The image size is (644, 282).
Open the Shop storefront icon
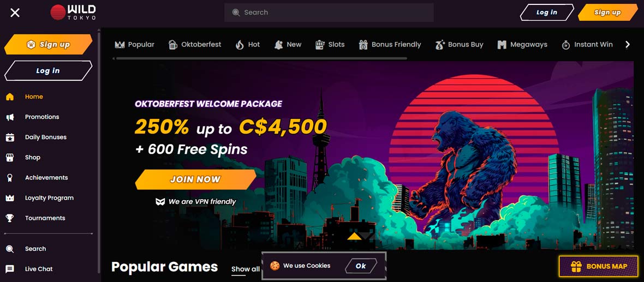pos(10,158)
